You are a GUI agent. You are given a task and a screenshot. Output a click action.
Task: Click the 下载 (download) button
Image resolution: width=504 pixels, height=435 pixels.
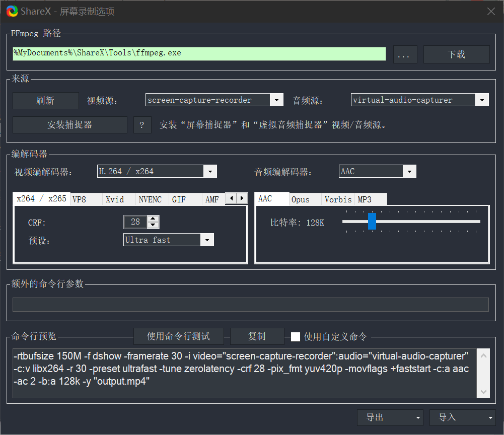point(457,54)
